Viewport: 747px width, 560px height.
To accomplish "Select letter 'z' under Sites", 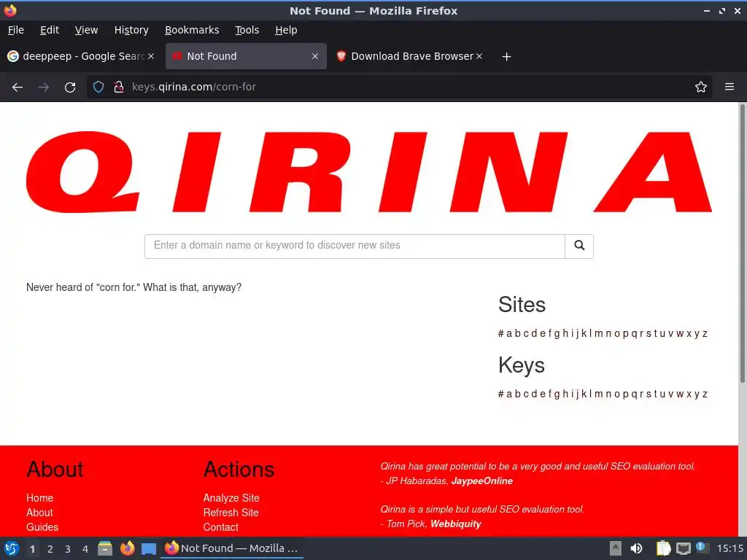I will 705,334.
